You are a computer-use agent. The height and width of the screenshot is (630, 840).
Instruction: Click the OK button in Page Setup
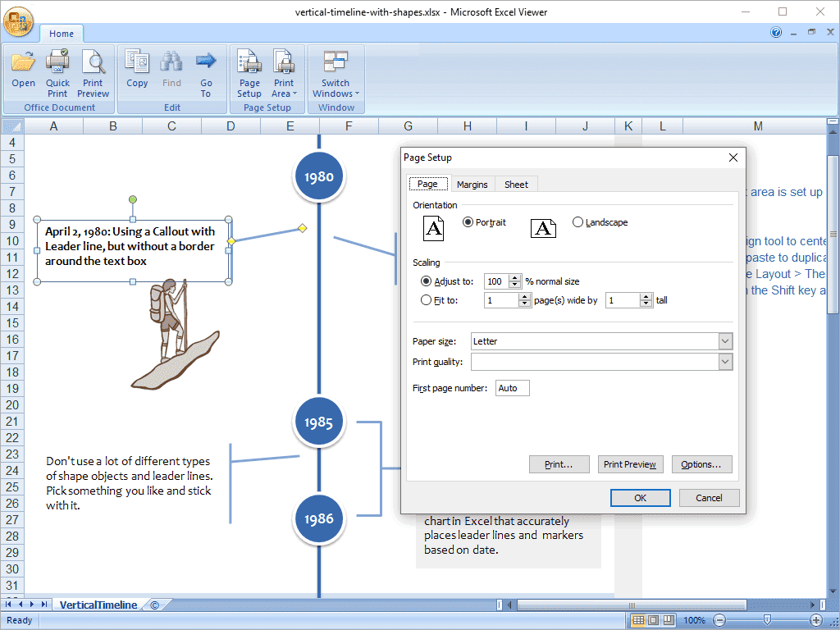[640, 498]
